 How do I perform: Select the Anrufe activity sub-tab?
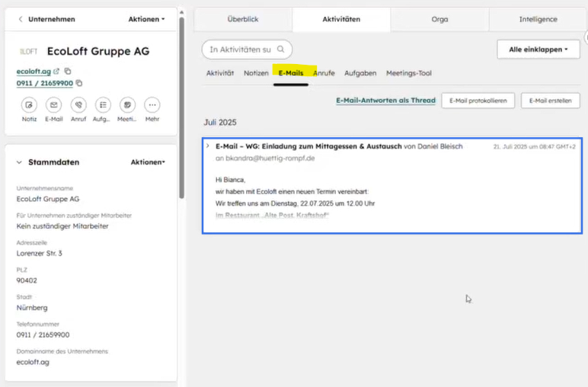click(x=324, y=73)
